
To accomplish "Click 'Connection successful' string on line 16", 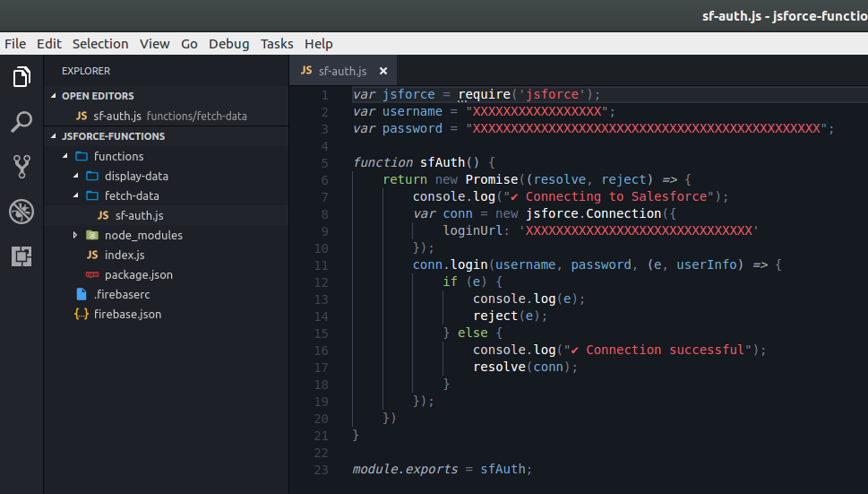I will coord(665,350).
